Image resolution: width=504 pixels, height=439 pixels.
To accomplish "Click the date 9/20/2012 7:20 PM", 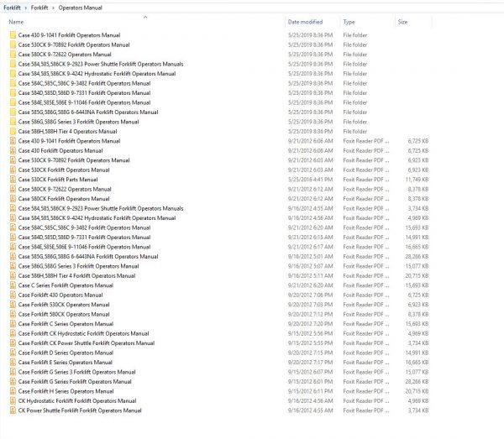I will pos(310,324).
